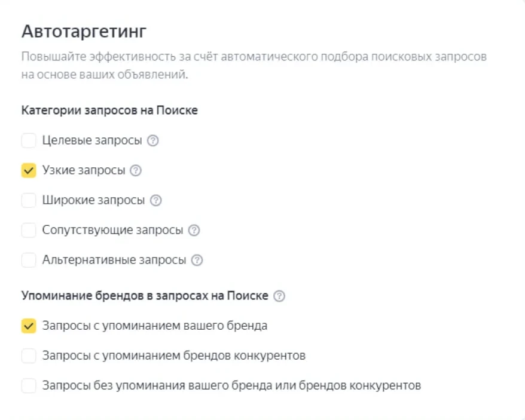Click the Категории запросов на Поиске heading
The image size is (525, 420).
pos(109,110)
